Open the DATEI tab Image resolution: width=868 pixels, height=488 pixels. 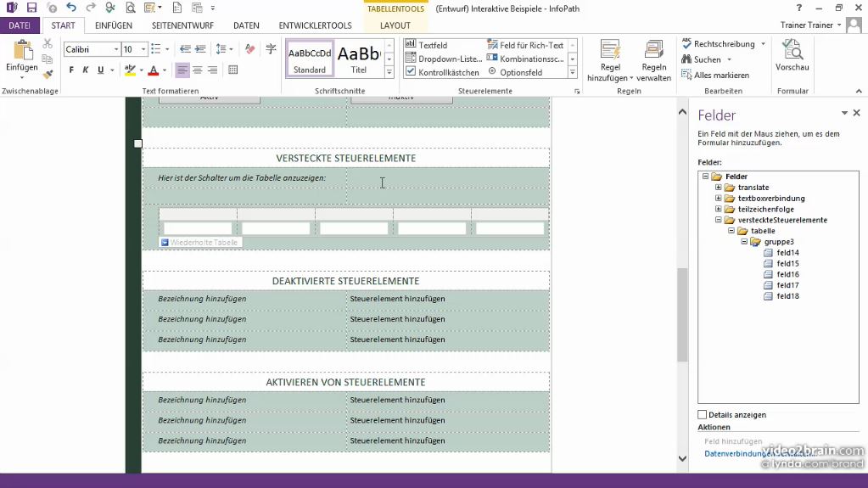click(20, 25)
